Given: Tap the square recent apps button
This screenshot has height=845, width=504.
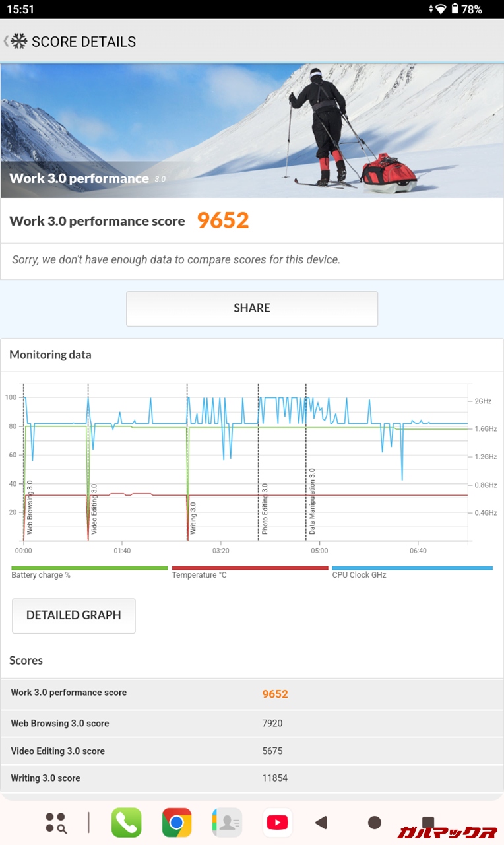Looking at the screenshot, I should click(428, 822).
